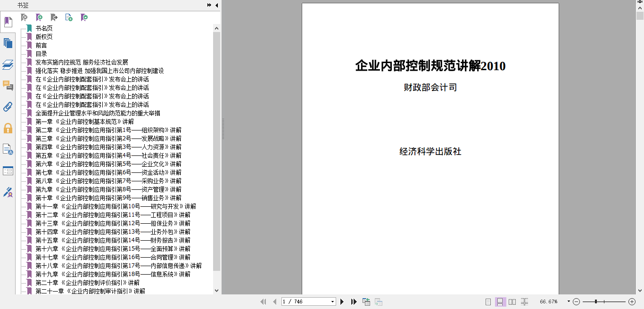Image resolution: width=644 pixels, height=309 pixels.
Task: Select the 前言 bookmark
Action: (41, 45)
